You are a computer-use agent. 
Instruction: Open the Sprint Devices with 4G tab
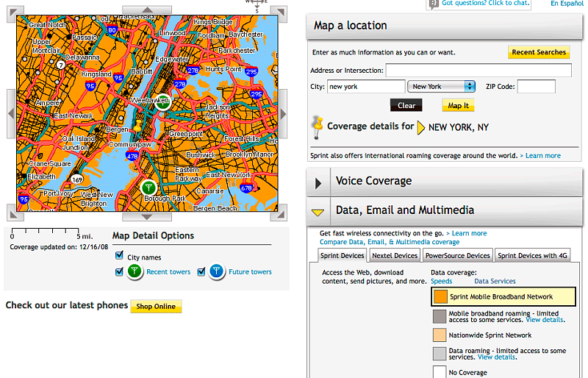(532, 256)
